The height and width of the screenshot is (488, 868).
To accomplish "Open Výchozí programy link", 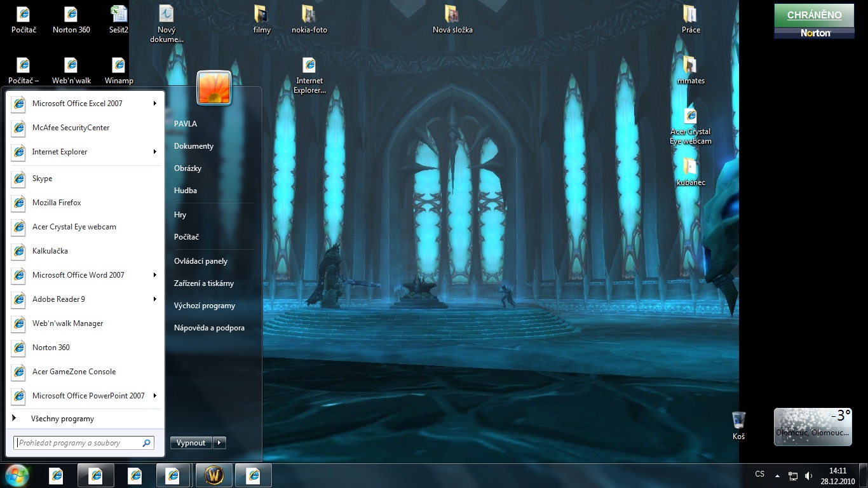I will [205, 306].
